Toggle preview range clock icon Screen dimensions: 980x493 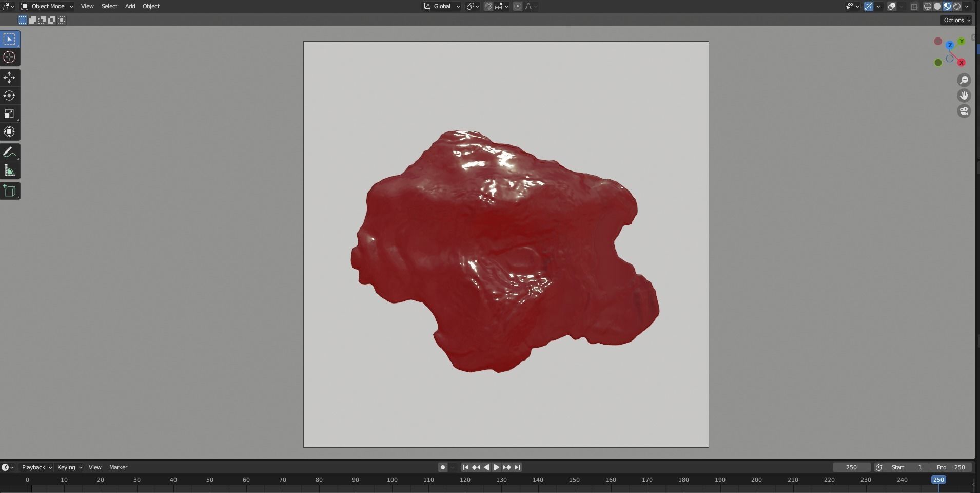(x=879, y=467)
